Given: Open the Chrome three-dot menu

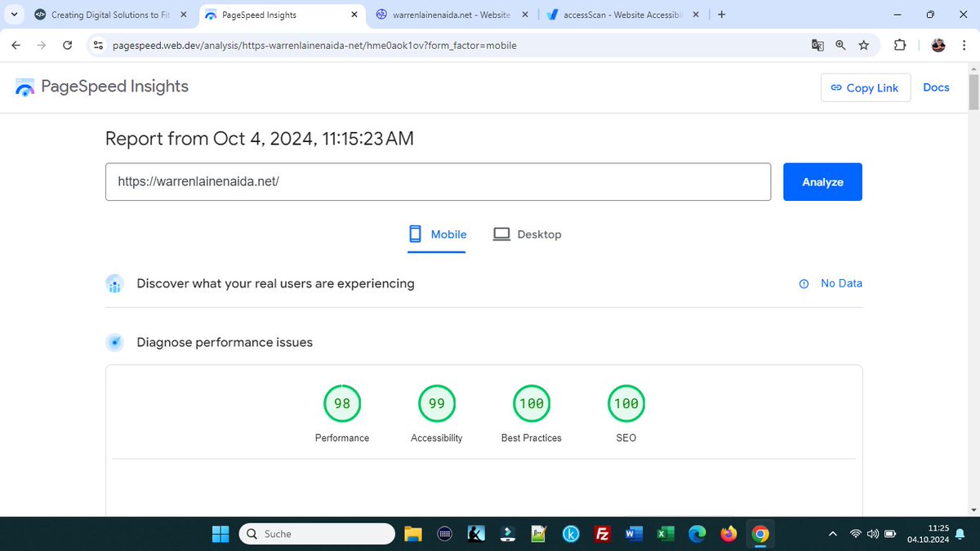Looking at the screenshot, I should (964, 46).
